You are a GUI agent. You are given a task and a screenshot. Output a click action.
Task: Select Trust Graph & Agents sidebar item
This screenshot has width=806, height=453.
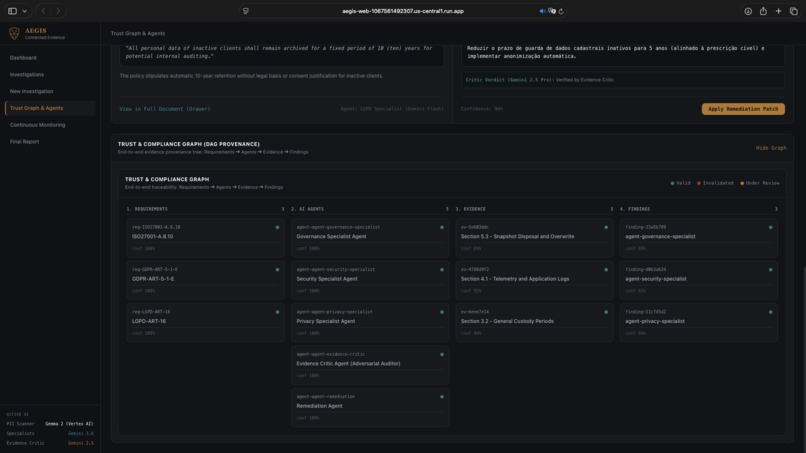(50, 108)
